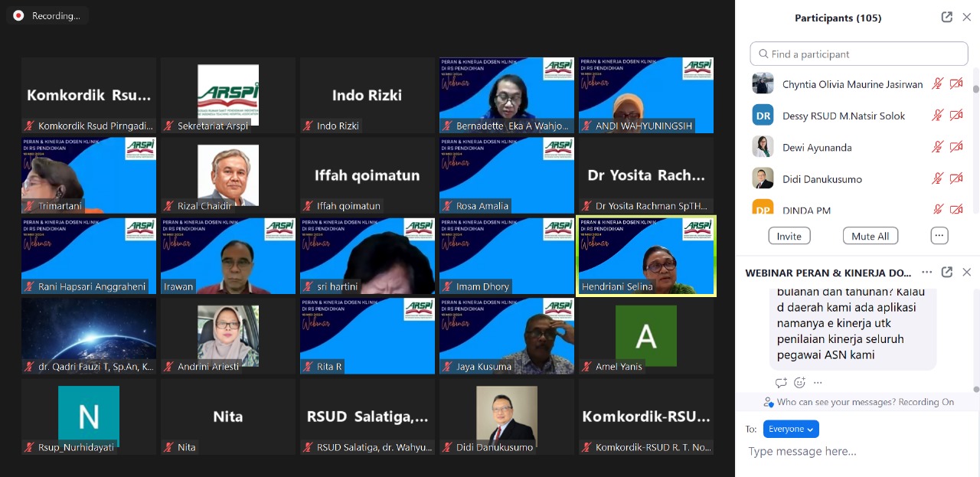This screenshot has height=477, width=980.
Task: Pop out the webinar chat panel
Action: point(947,273)
